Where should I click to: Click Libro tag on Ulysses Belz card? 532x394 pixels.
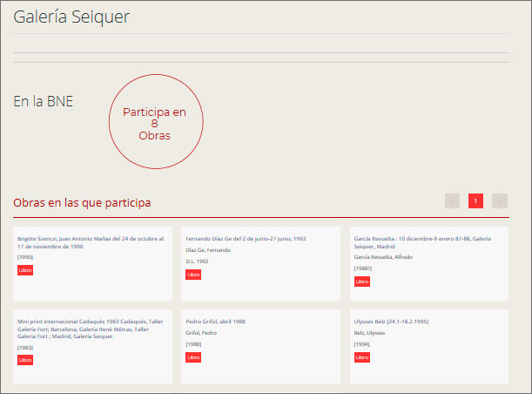[362, 357]
